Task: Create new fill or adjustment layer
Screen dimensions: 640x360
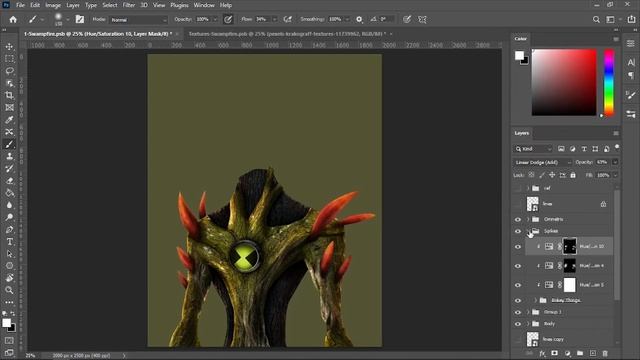Action: pyautogui.click(x=567, y=353)
